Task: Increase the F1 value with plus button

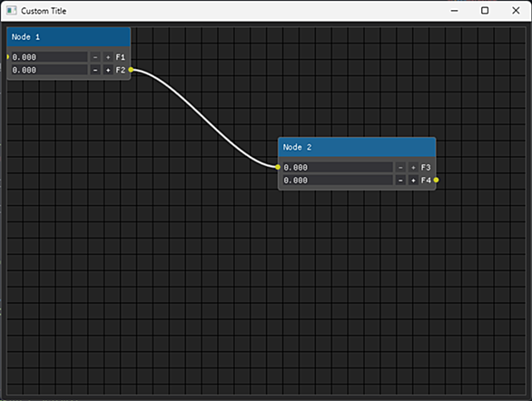Action: (x=108, y=57)
